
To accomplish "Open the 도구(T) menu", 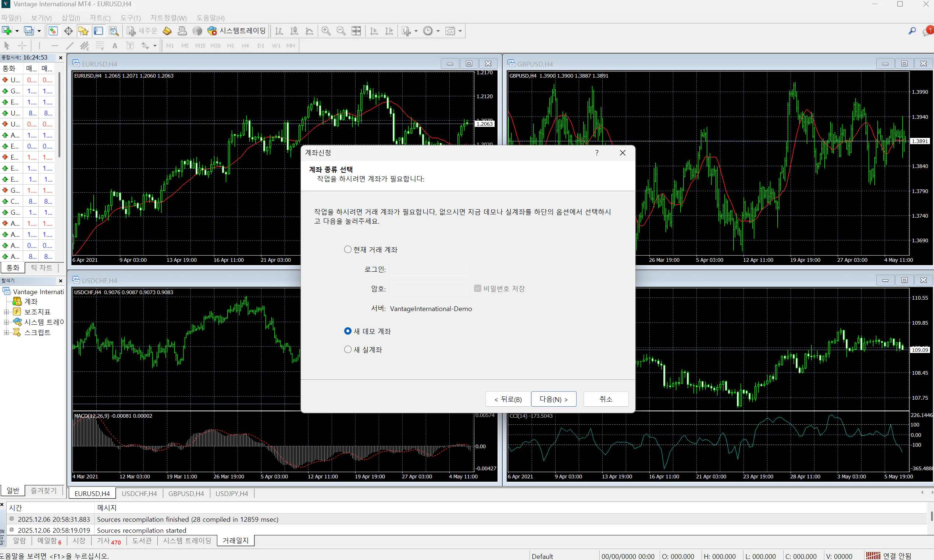I will coord(130,18).
